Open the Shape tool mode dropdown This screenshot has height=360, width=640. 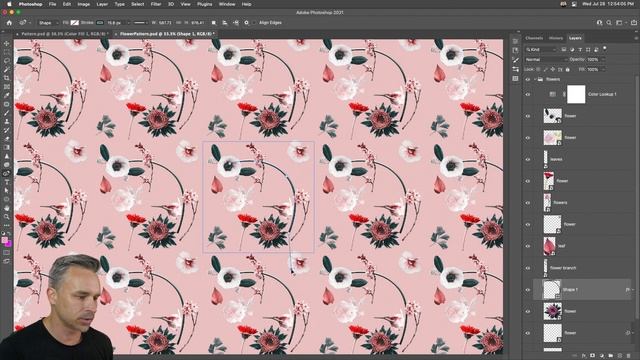tap(48, 23)
